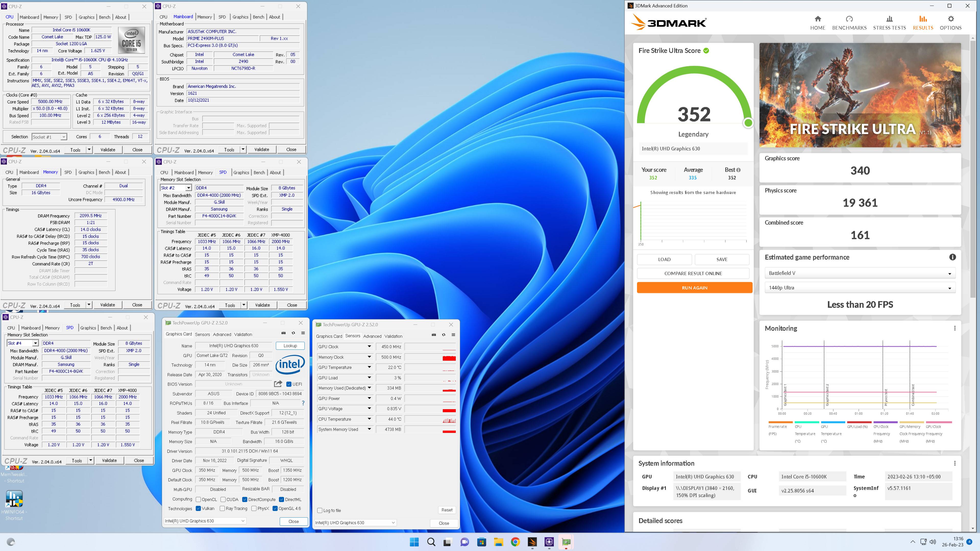The height and width of the screenshot is (551, 980).
Task: Click BIOS export share icon in GPU-Z
Action: pos(278,384)
